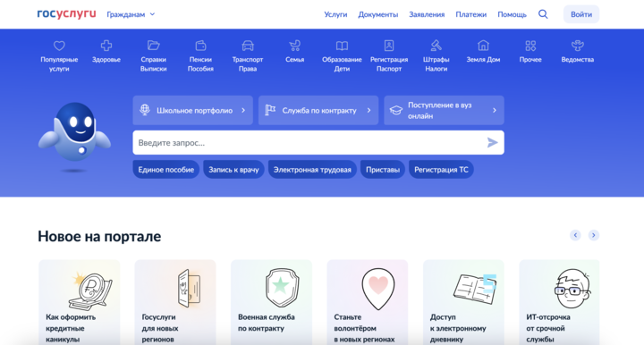Image resolution: width=644 pixels, height=345 pixels.
Task: Open the Станьте волонтёром в новых регионах text
Action: point(364,328)
